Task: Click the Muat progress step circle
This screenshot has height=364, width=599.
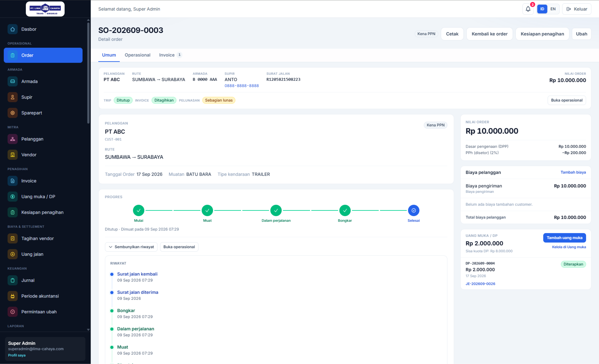Action: (x=207, y=210)
